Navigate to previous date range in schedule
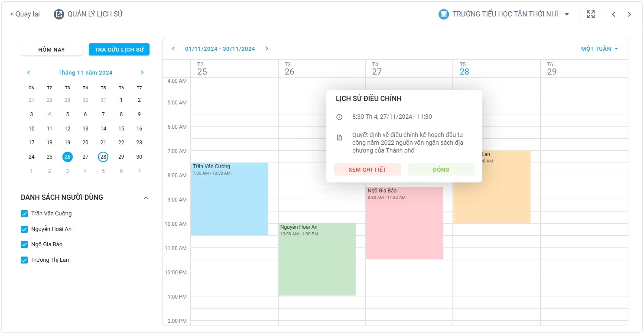 [x=173, y=49]
